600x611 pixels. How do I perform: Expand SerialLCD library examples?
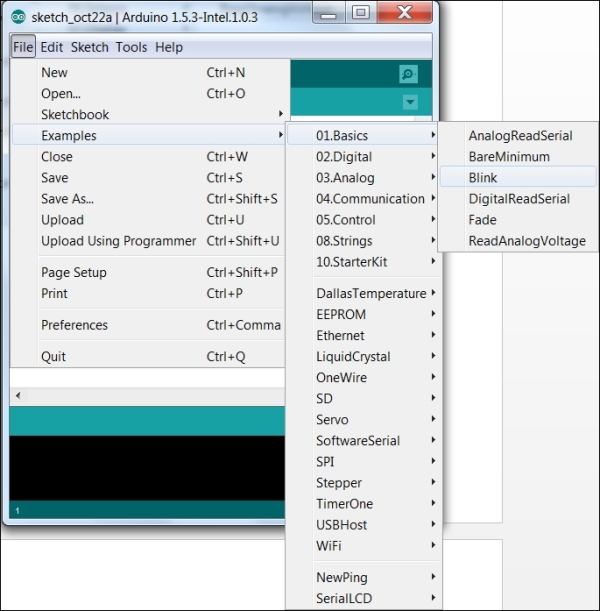coord(363,599)
